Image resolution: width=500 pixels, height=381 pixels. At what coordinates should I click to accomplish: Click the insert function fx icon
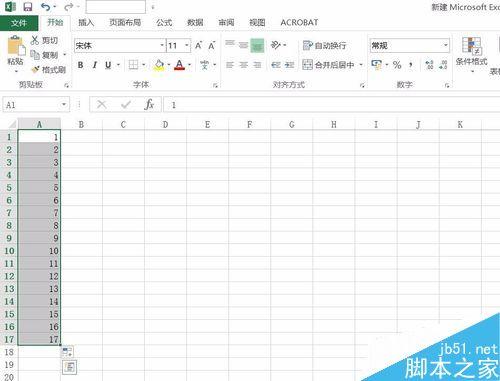149,105
